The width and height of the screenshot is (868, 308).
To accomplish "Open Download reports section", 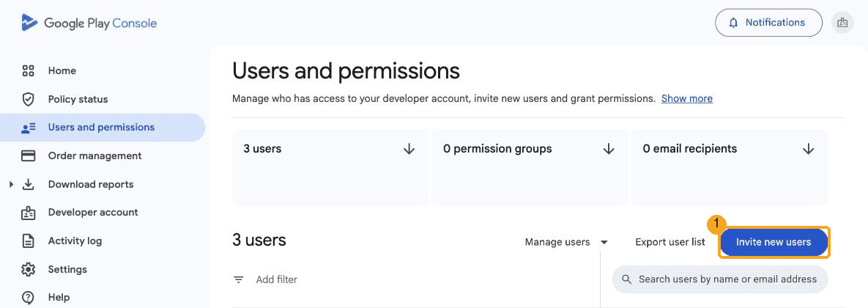I will [x=103, y=184].
